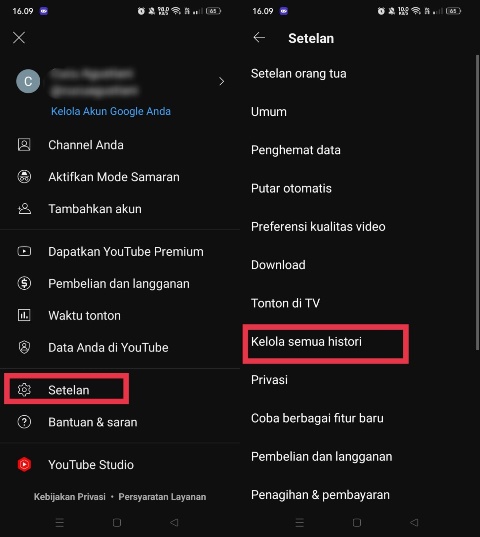Go back using the arrow beside Setelan
The width and height of the screenshot is (480, 537).
coord(259,37)
